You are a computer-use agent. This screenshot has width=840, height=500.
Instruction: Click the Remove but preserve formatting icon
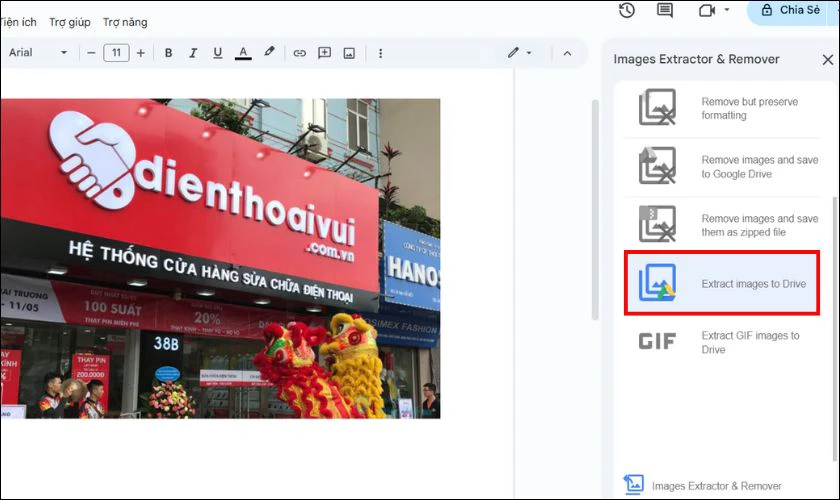coord(657,107)
